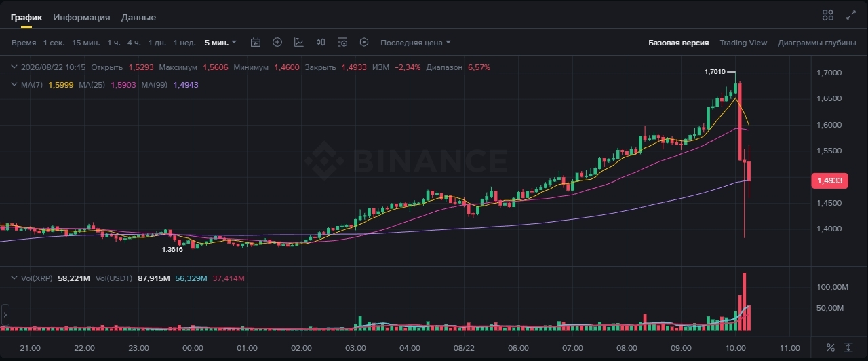The height and width of the screenshot is (361, 868).
Task: Select the 1 нед. interval
Action: pos(184,43)
